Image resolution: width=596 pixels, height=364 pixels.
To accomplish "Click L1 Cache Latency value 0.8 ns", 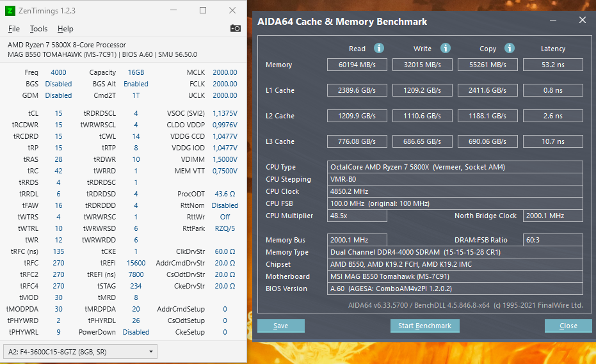I will (553, 90).
